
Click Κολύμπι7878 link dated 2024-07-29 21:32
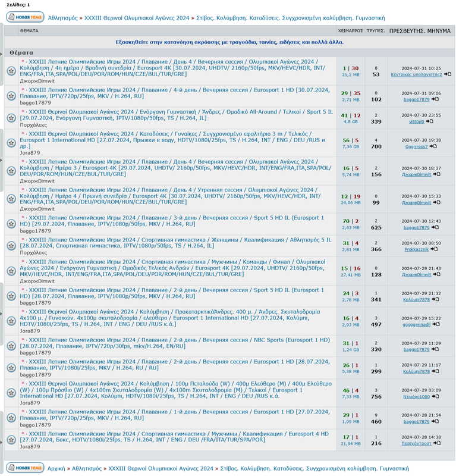tap(416, 300)
